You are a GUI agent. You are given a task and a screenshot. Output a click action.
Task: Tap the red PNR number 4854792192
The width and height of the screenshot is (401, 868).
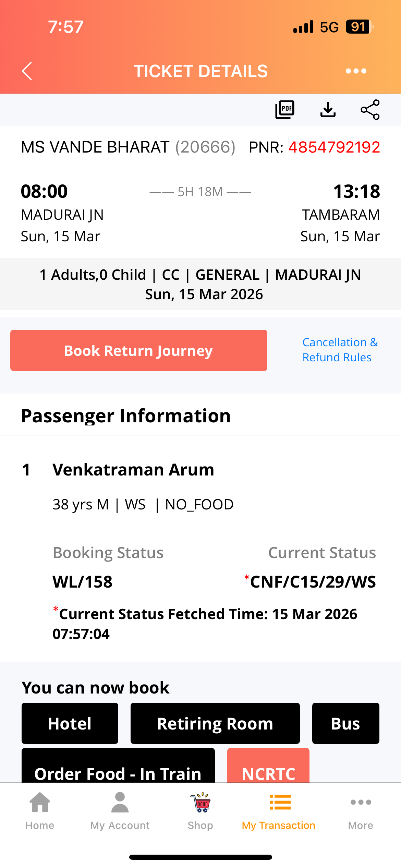click(x=334, y=147)
